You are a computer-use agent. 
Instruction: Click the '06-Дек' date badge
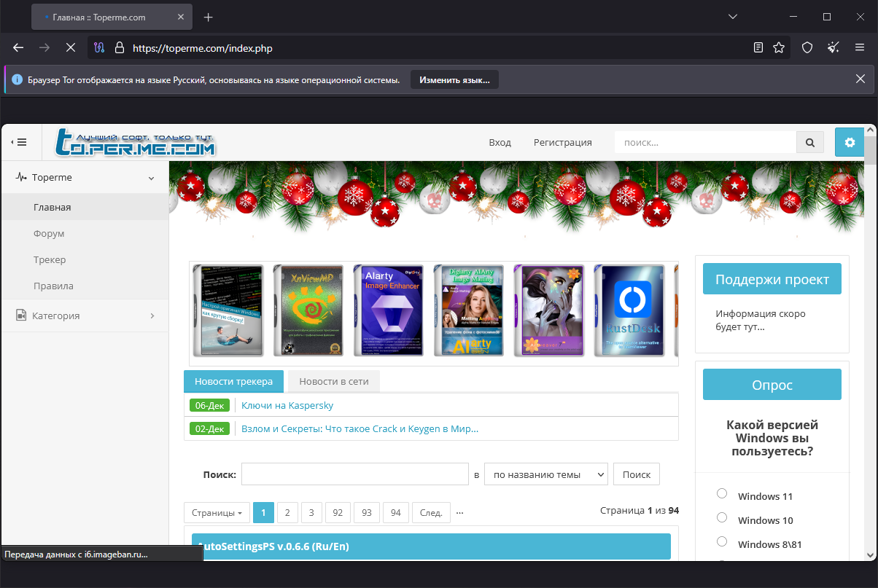[209, 405]
